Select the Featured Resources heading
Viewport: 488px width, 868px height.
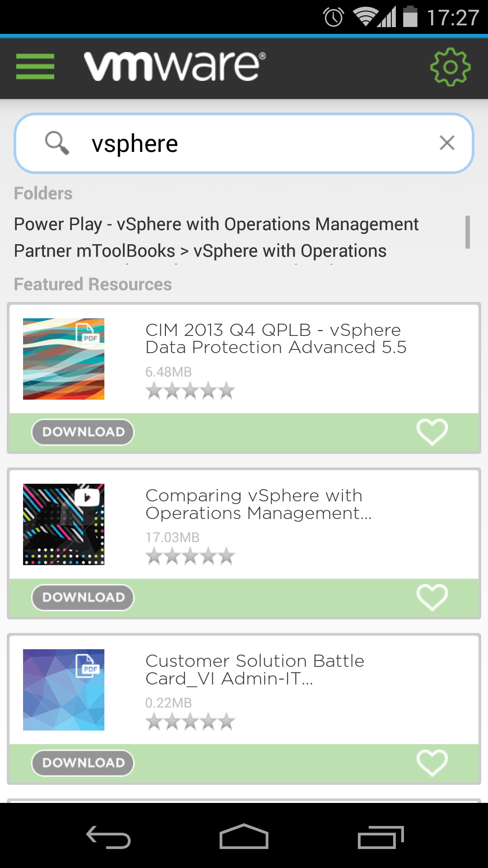pos(93,284)
